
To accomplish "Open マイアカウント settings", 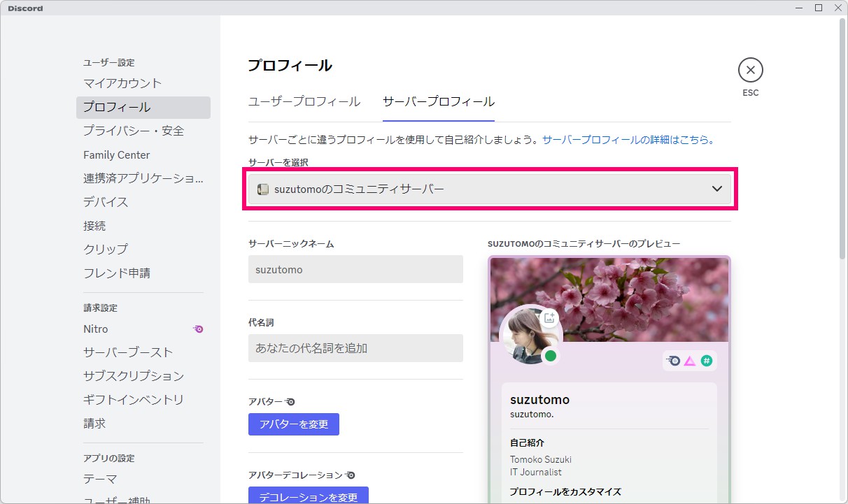I will tap(143, 83).
